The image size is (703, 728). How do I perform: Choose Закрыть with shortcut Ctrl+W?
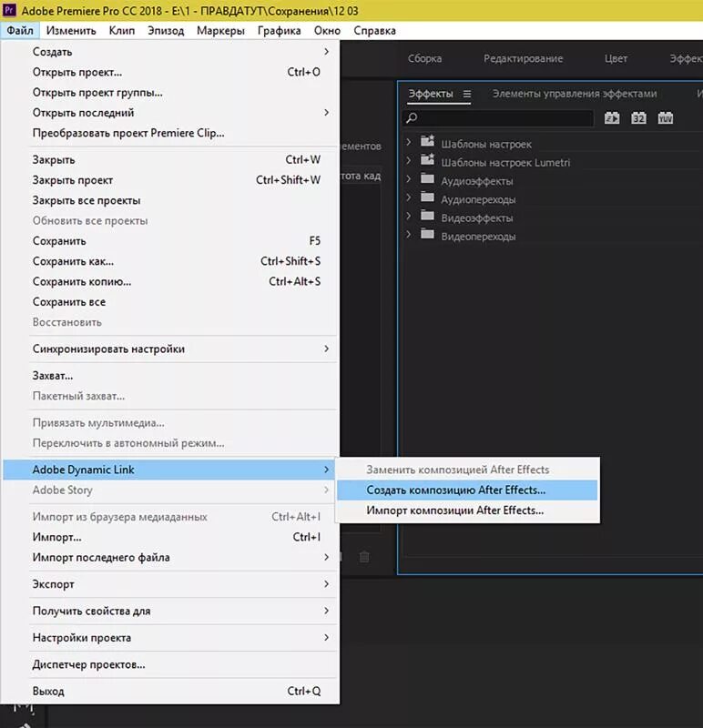[170, 160]
